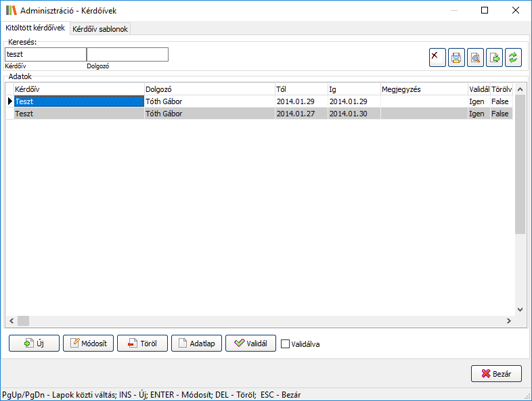Viewport: 532px width, 401px height.
Task: Sort by the Dolgozó column header
Action: click(x=208, y=89)
